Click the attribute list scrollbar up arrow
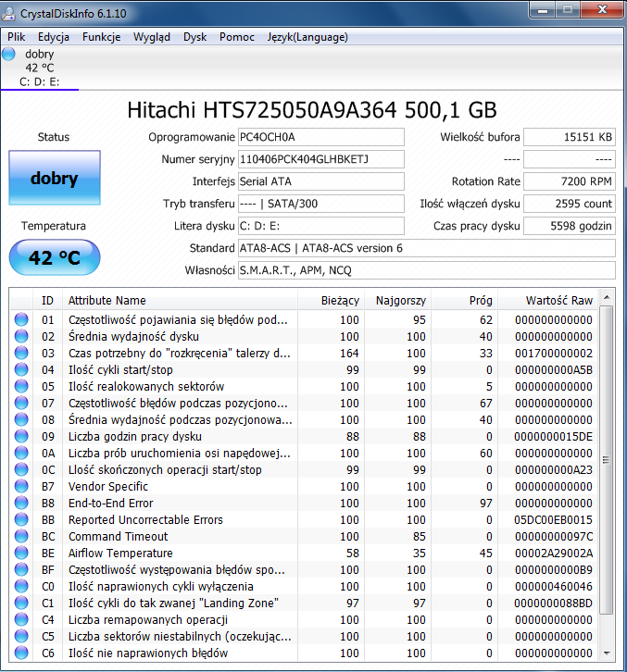Viewport: 627px width, 672px height. tap(607, 297)
